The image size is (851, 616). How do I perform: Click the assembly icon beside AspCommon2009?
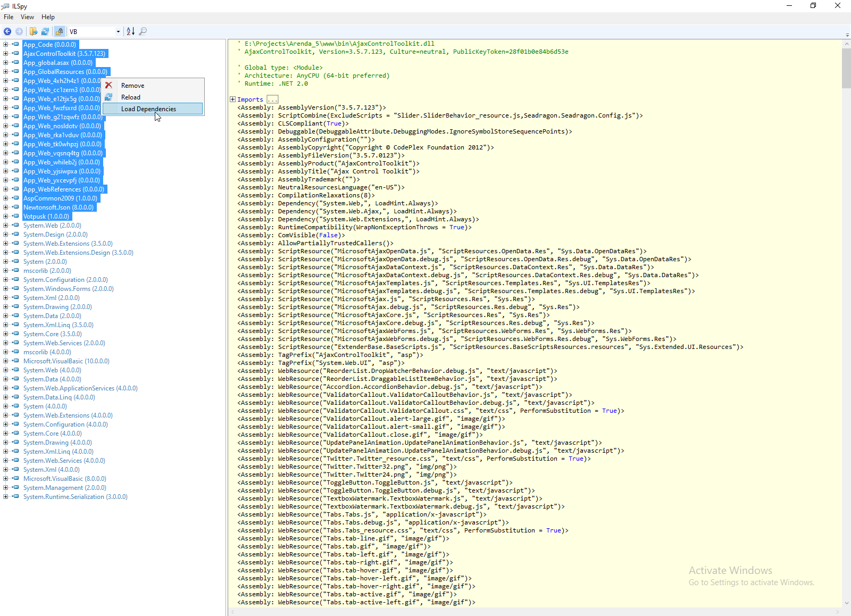(x=15, y=198)
